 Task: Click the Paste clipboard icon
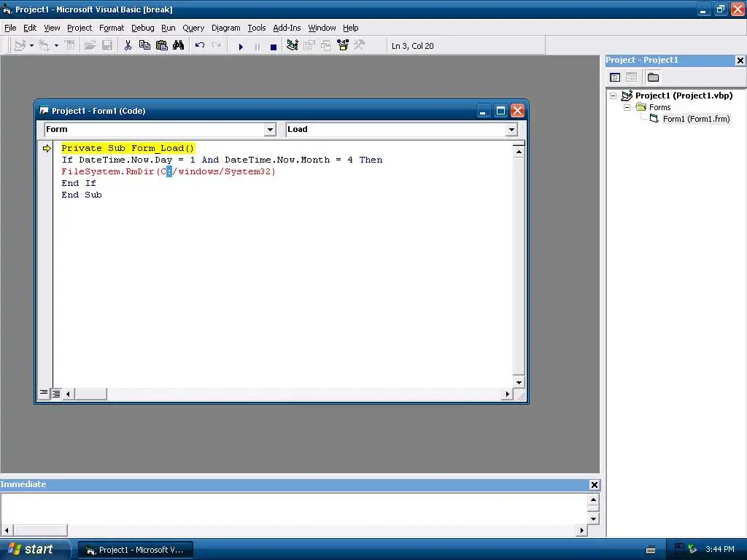161,46
